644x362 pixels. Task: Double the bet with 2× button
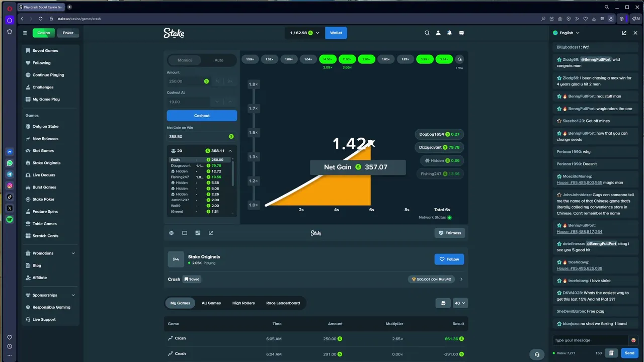point(230,81)
